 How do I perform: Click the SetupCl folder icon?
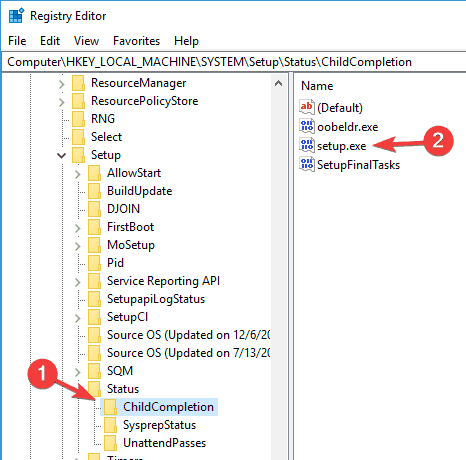(x=94, y=317)
